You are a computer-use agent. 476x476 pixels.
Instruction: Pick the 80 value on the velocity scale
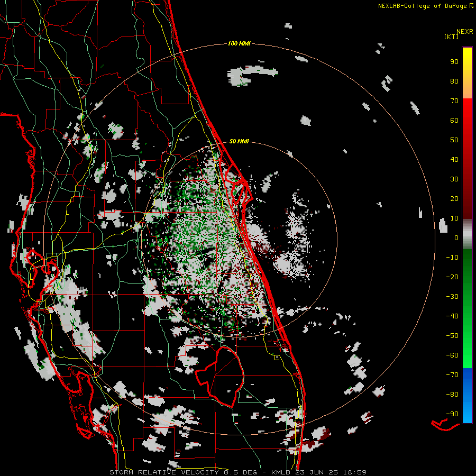coord(454,81)
